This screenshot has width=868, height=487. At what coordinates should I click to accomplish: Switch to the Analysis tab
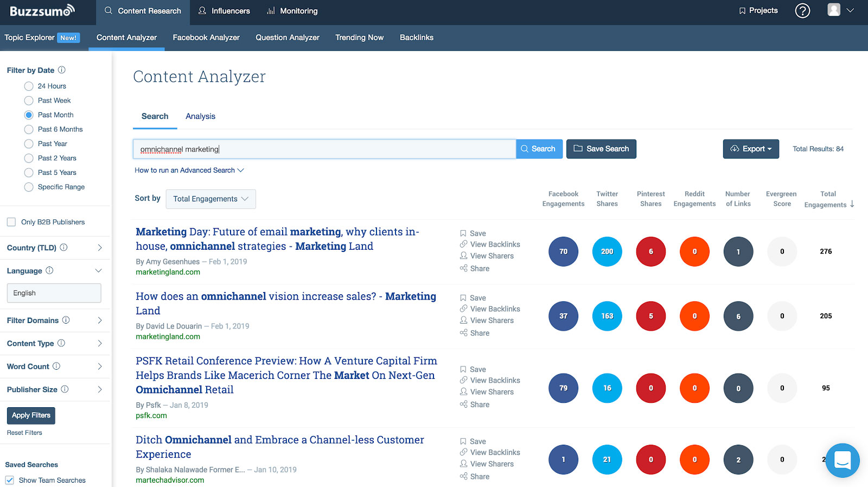(200, 116)
